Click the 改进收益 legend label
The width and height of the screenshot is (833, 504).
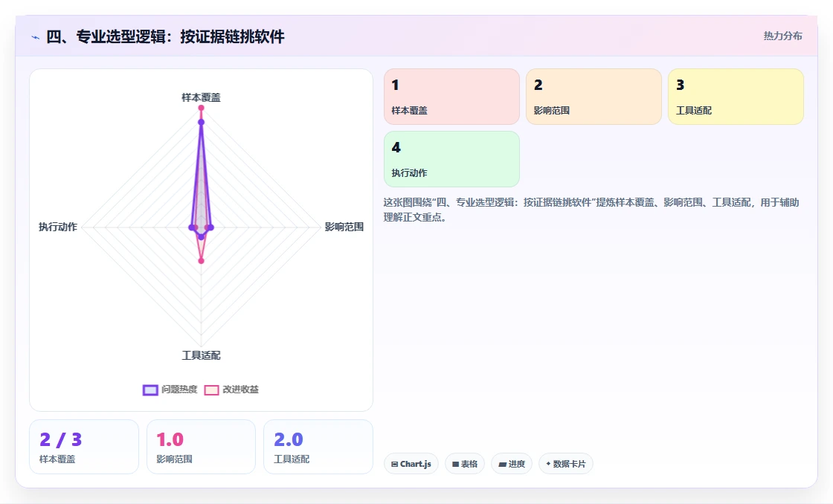point(241,390)
